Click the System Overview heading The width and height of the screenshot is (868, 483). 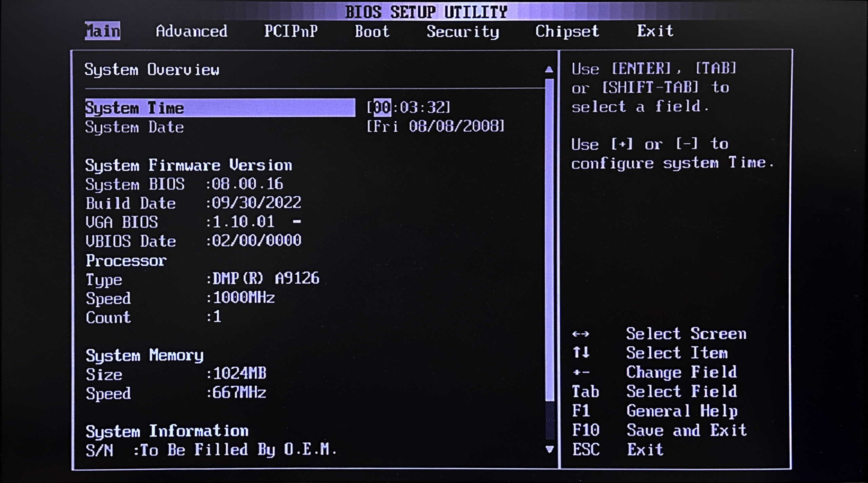[x=152, y=70]
